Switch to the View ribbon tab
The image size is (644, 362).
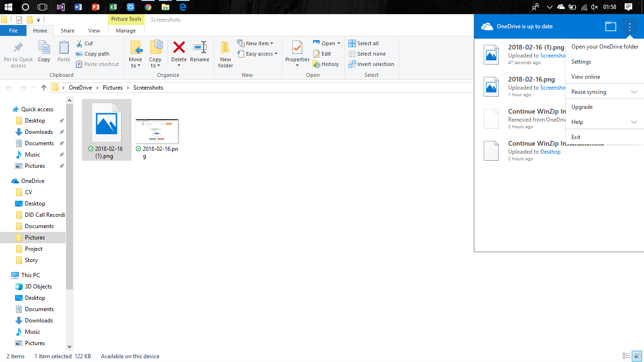94,31
